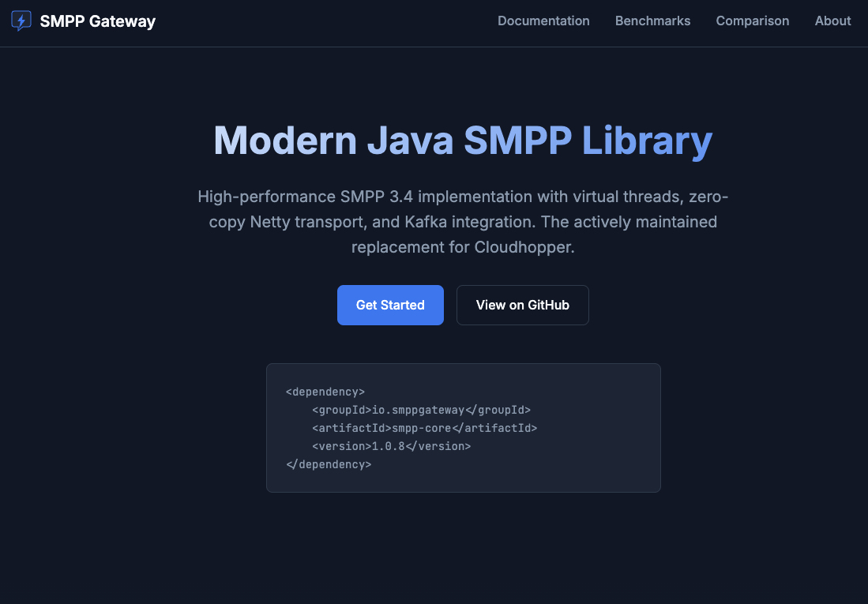
Task: Open the Documentation page
Action: coord(543,21)
